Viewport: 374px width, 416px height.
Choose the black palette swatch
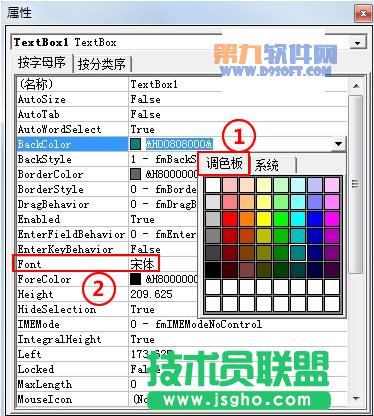coord(213,270)
